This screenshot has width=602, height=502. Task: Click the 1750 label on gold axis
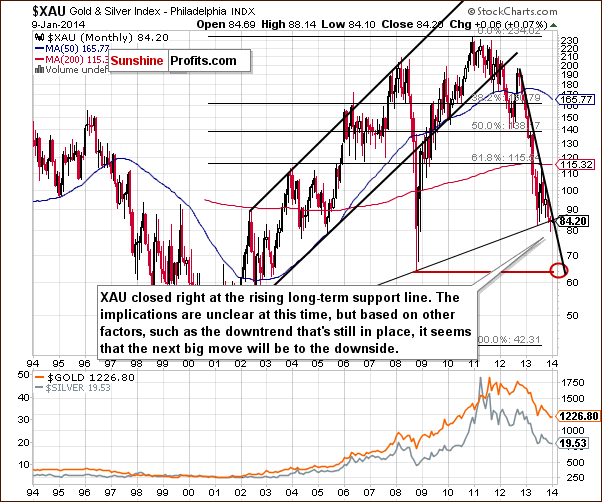tap(574, 383)
